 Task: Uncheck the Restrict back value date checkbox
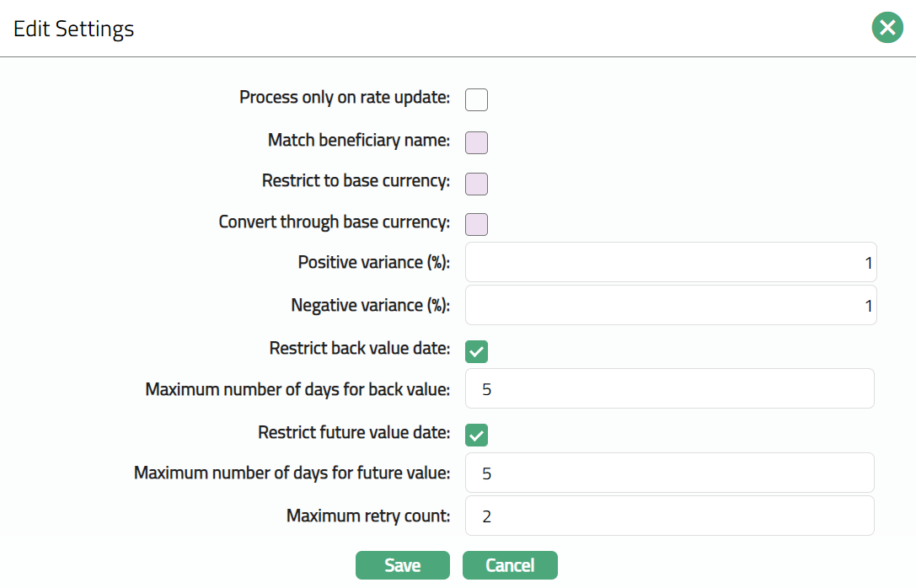(476, 351)
